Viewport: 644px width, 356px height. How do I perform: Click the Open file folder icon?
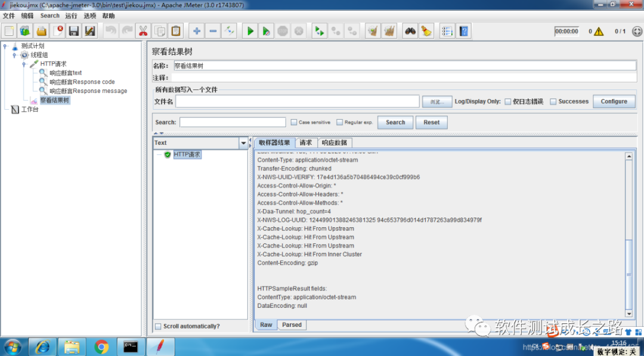tap(42, 31)
